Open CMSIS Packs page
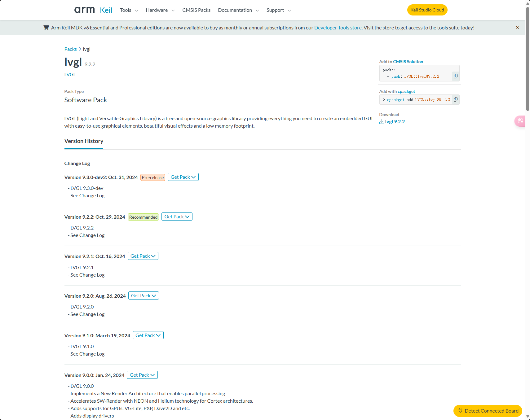The image size is (530, 420). (x=196, y=10)
